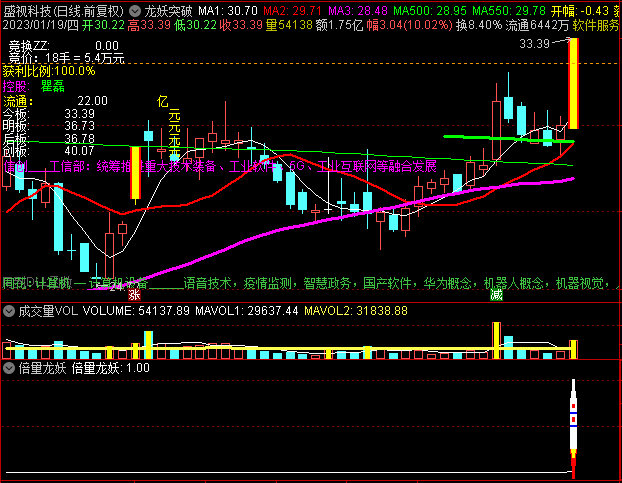Image resolution: width=622 pixels, height=483 pixels.
Task: Open the dropdown circle beside 成交量VOL
Action: click(9, 311)
